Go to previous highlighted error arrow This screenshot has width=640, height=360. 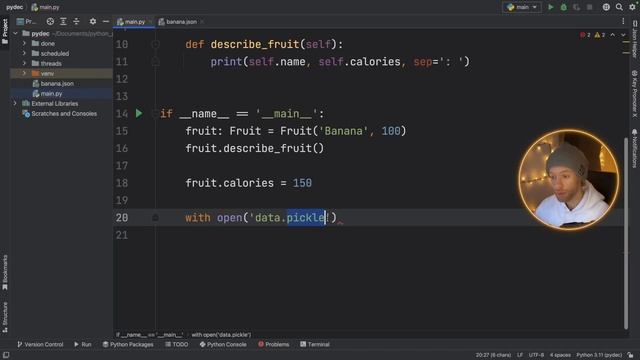coord(613,35)
